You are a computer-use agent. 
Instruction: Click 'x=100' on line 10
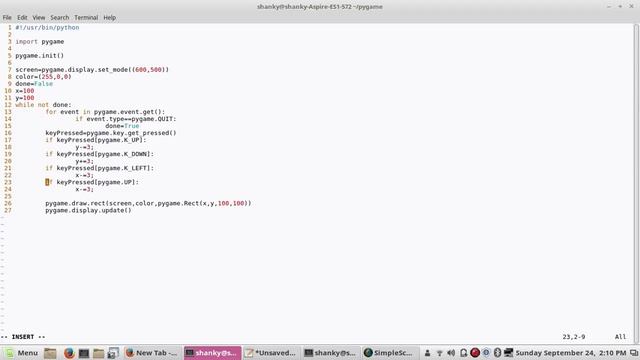(25, 91)
